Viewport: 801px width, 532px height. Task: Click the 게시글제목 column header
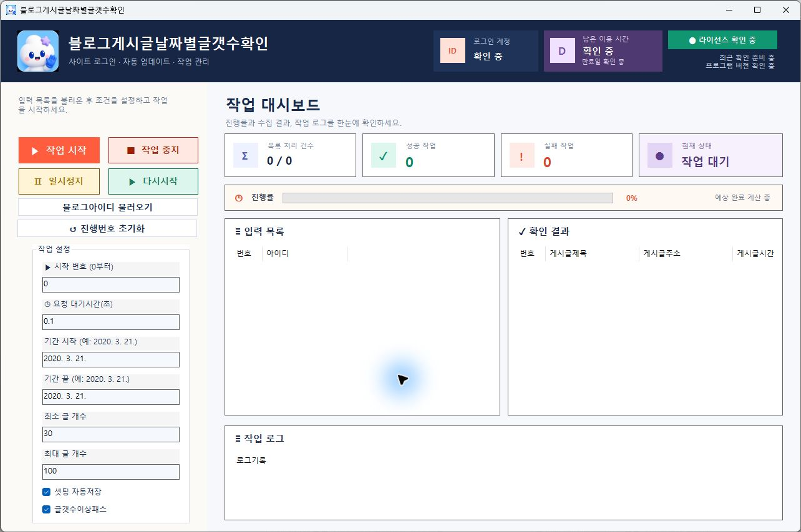click(568, 253)
